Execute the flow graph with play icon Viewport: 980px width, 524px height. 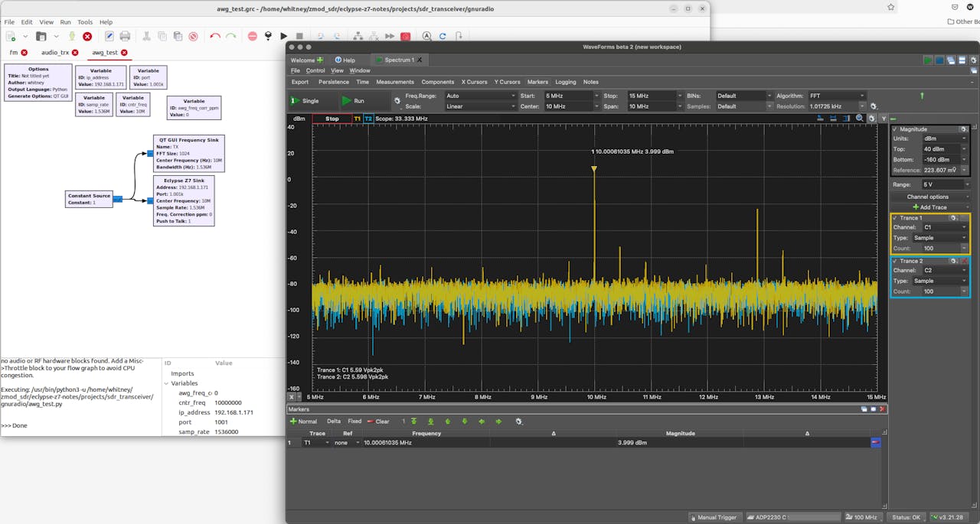pyautogui.click(x=283, y=36)
